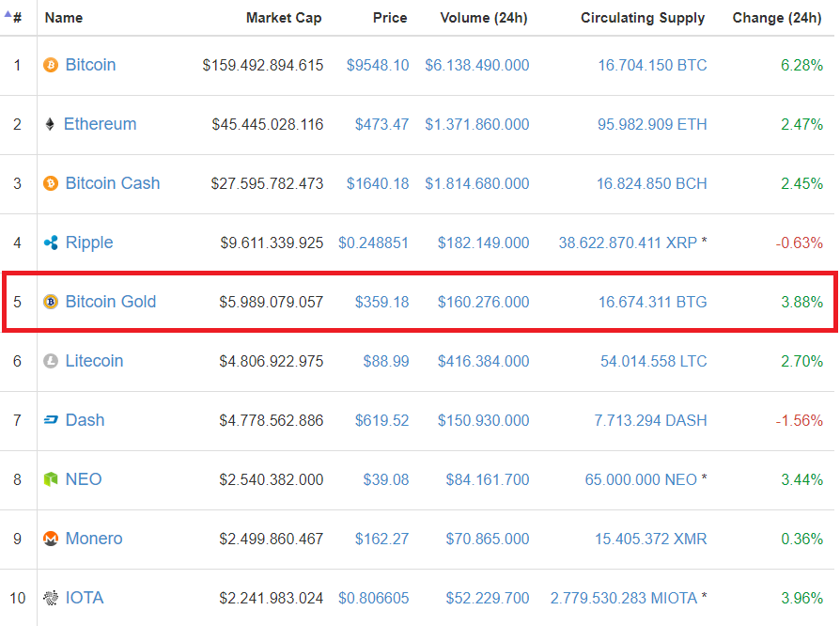The width and height of the screenshot is (840, 626).
Task: Sort by Circulating Supply column header
Action: click(643, 18)
